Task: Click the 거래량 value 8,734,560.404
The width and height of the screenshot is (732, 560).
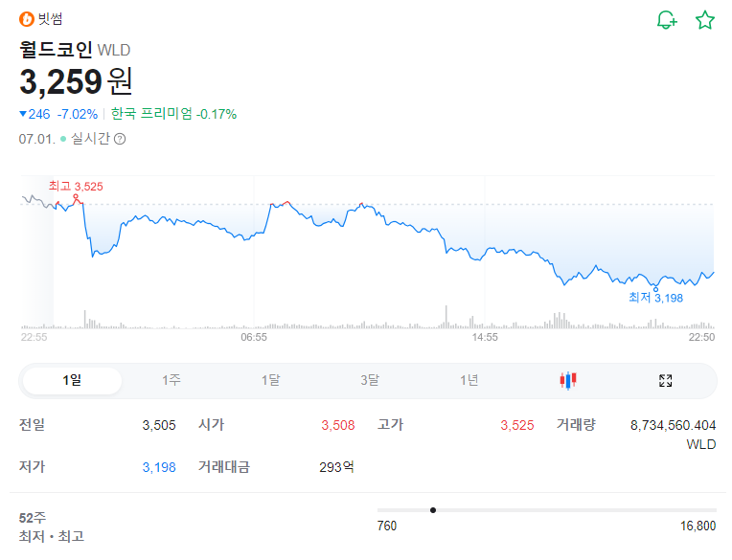Action: click(x=674, y=425)
